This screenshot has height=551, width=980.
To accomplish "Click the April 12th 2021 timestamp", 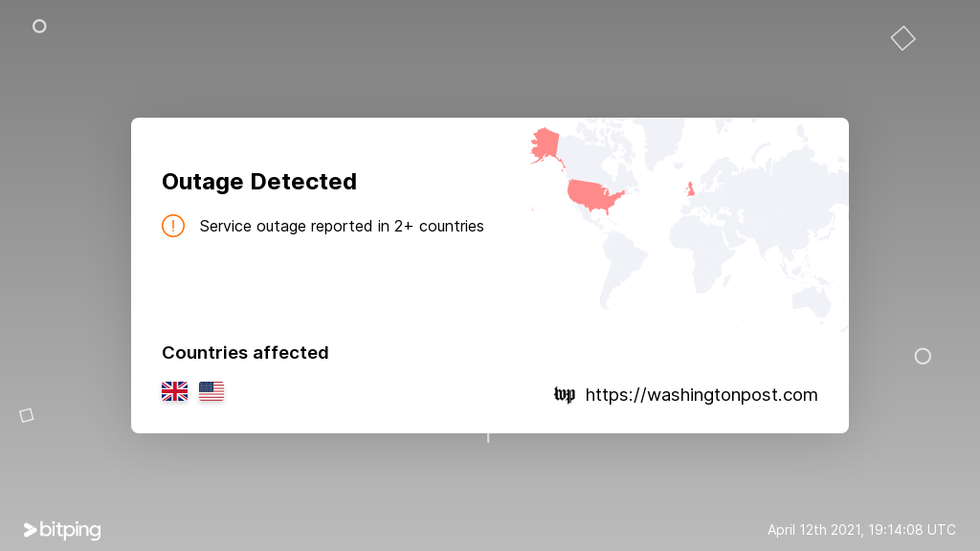I will [x=861, y=530].
